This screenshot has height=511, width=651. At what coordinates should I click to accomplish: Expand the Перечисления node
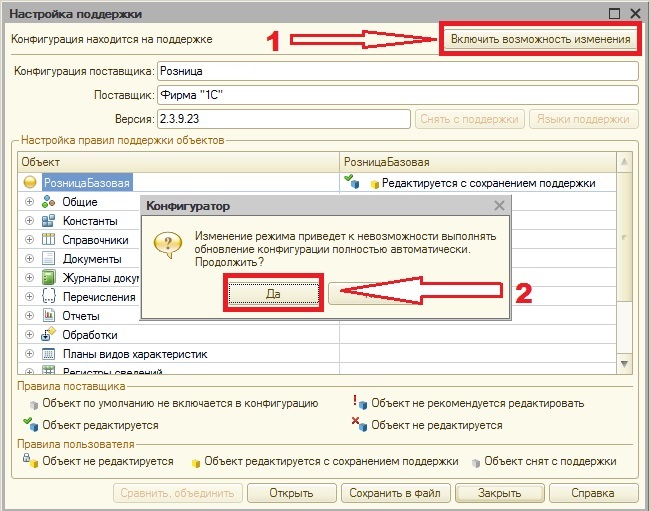29,296
